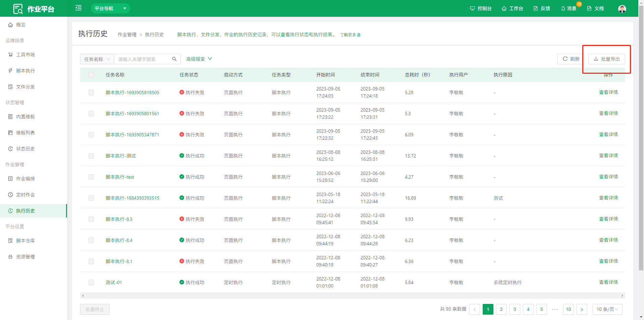Click the 批量导出 batch export button
Screen dimensions: 644x320
607,59
